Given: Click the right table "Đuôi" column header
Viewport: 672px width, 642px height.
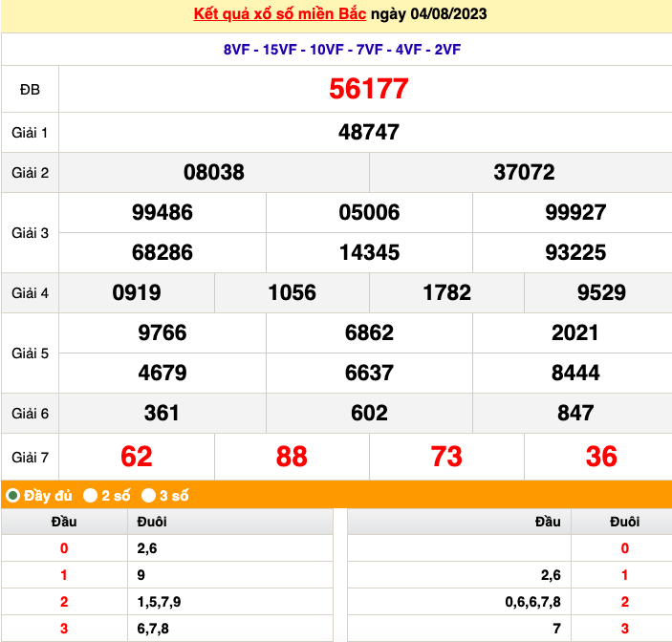Looking at the screenshot, I should coord(624,522).
